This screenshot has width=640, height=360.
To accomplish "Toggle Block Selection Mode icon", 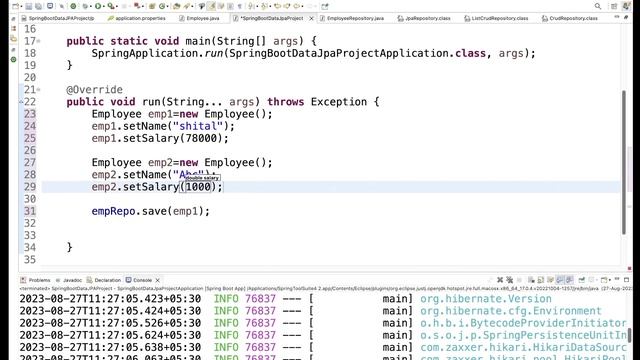I will click(230, 7).
